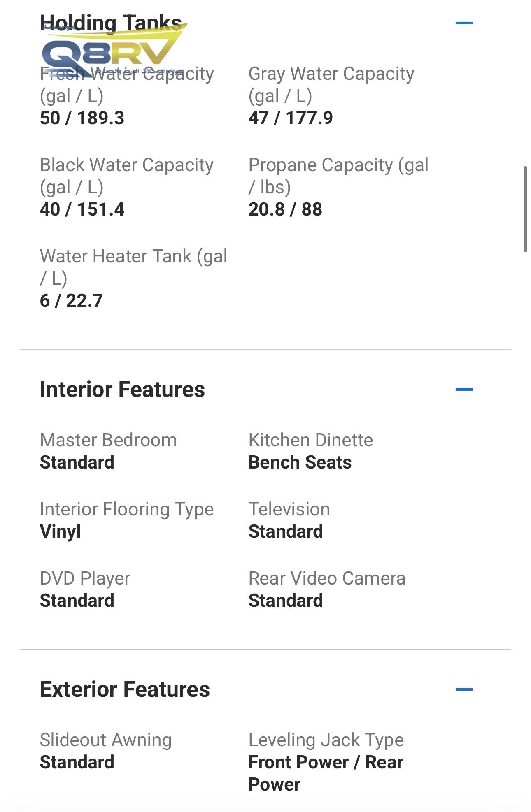Viewport: 531px width, 812px height.
Task: Select the Gray Water value 47 / 177.9
Action: click(x=291, y=118)
